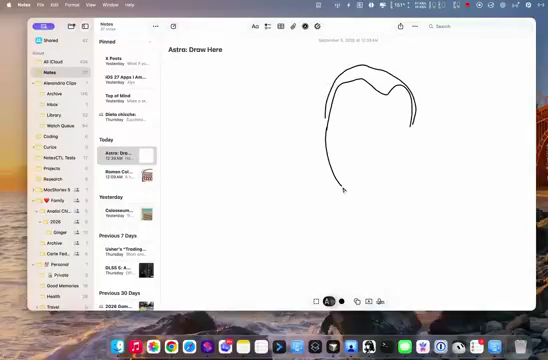Image resolution: width=548 pixels, height=360 pixels.
Task: Open Google Chrome from the Dock
Action: click(x=171, y=347)
